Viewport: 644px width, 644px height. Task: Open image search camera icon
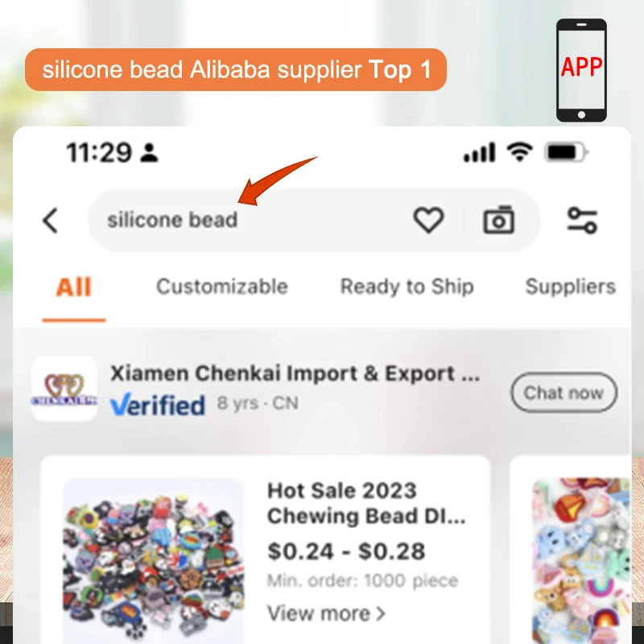pos(498,220)
